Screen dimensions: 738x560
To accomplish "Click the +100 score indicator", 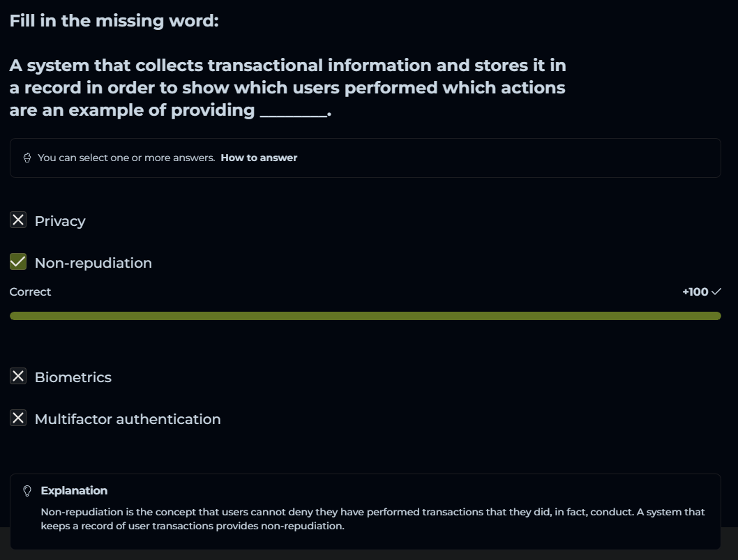I will click(x=695, y=292).
